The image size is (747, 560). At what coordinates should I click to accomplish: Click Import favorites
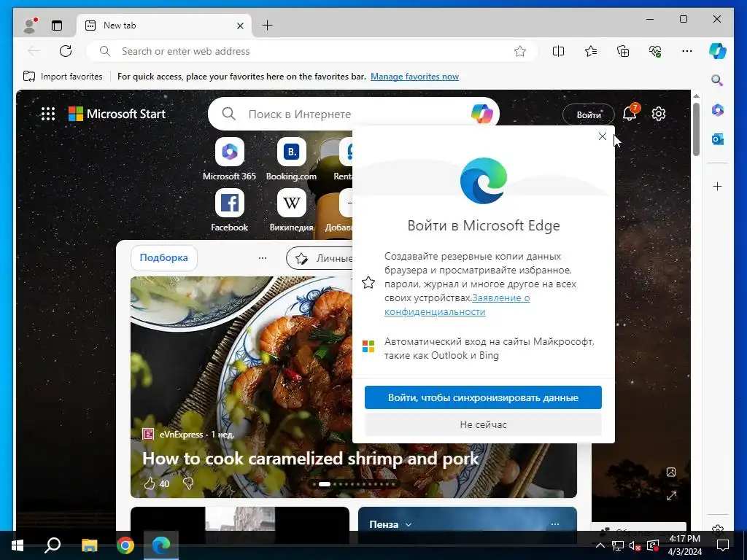[63, 76]
